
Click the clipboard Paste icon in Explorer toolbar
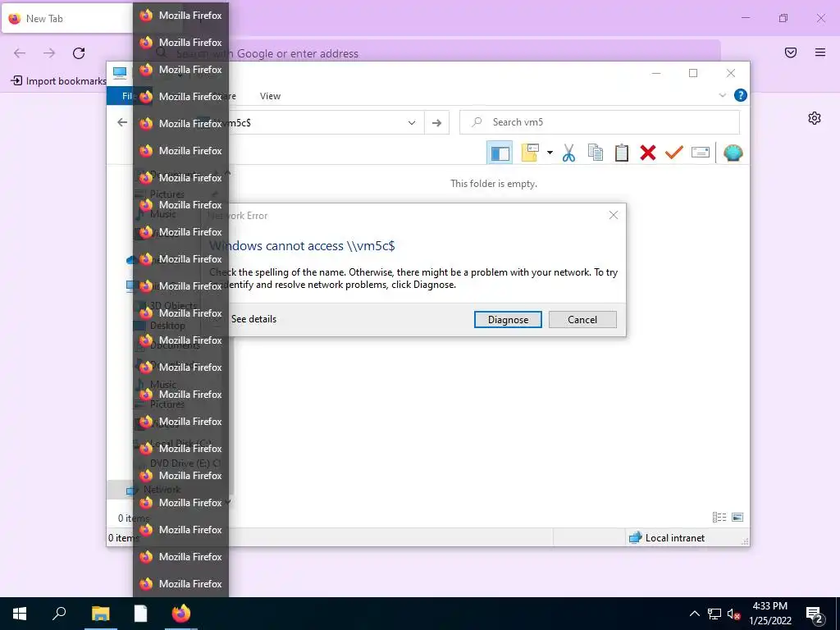pyautogui.click(x=622, y=153)
